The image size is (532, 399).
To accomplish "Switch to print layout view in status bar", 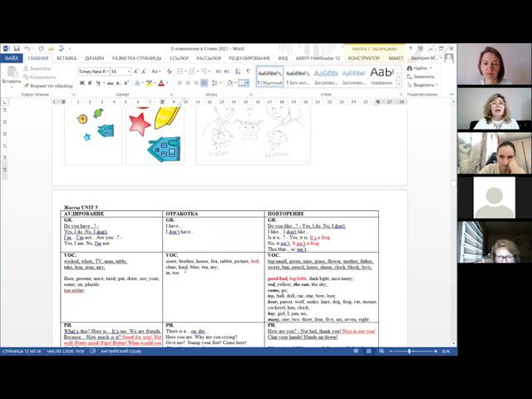I will 368,351.
